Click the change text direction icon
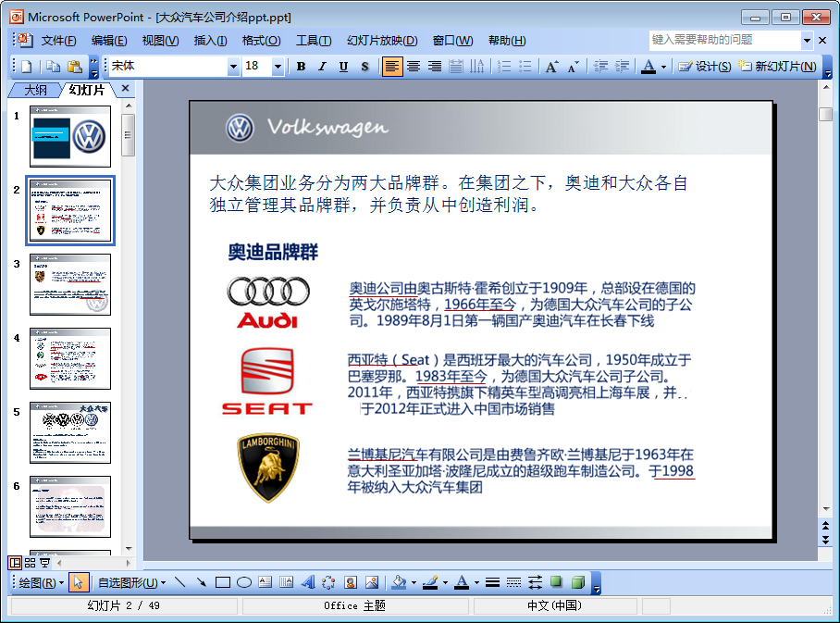The height and width of the screenshot is (623, 840). 476,67
